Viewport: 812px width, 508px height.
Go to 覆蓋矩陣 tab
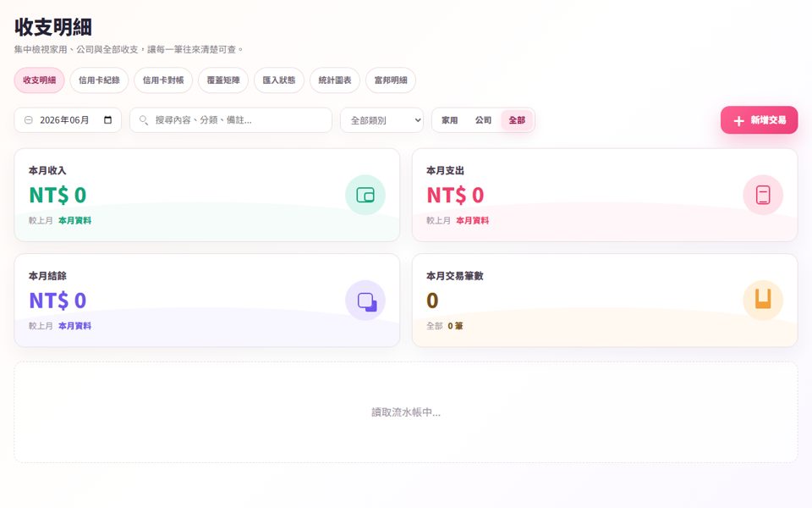click(x=223, y=80)
